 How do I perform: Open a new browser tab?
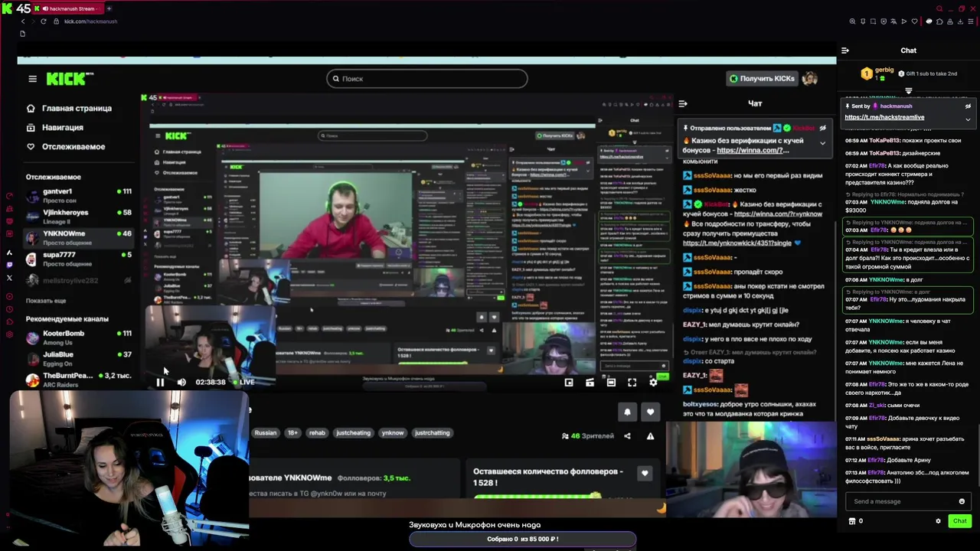coord(109,8)
